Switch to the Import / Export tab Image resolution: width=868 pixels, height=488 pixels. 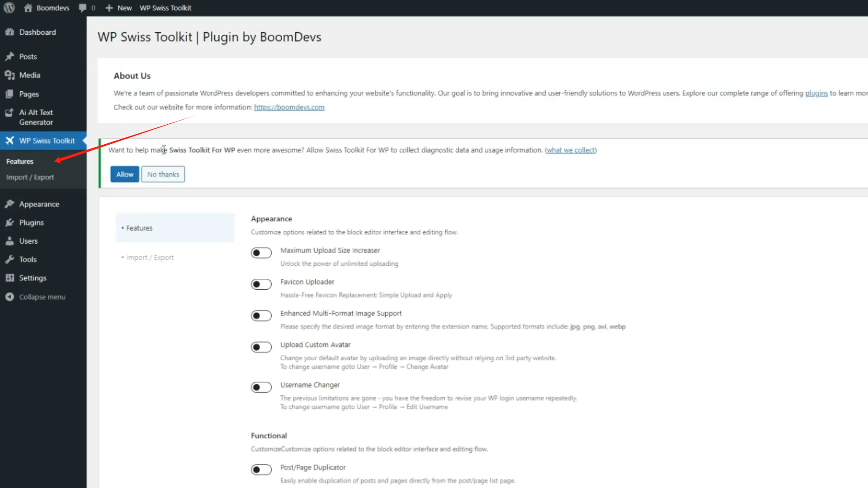click(x=150, y=258)
